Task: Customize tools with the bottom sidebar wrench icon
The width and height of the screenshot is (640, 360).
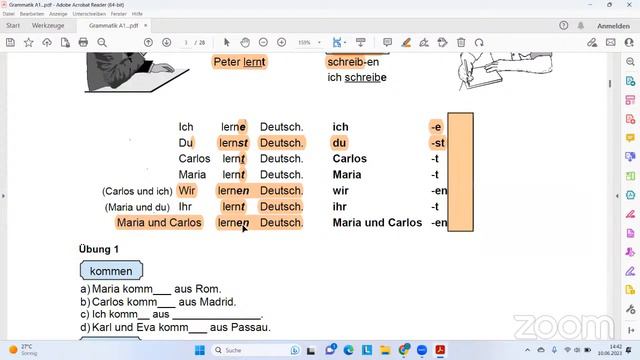Action: click(630, 309)
